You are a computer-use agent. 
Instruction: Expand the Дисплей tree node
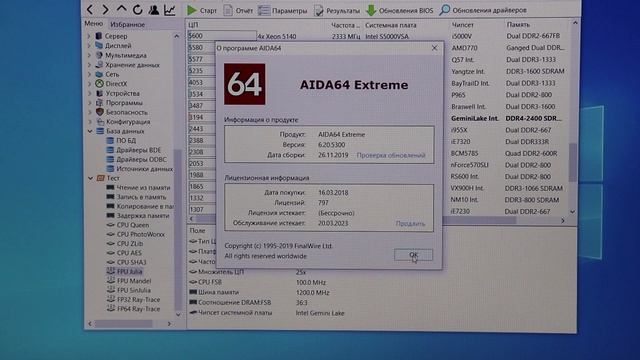tap(89, 46)
